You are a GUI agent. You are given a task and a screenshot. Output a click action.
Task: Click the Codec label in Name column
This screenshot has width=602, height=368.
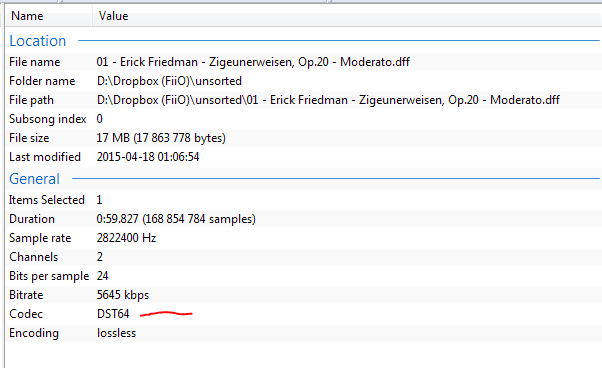tap(26, 314)
